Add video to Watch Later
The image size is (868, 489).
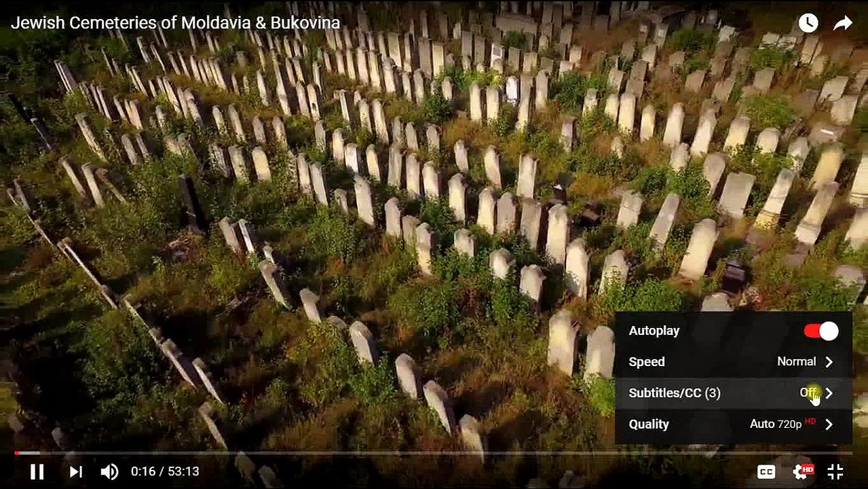pos(808,23)
